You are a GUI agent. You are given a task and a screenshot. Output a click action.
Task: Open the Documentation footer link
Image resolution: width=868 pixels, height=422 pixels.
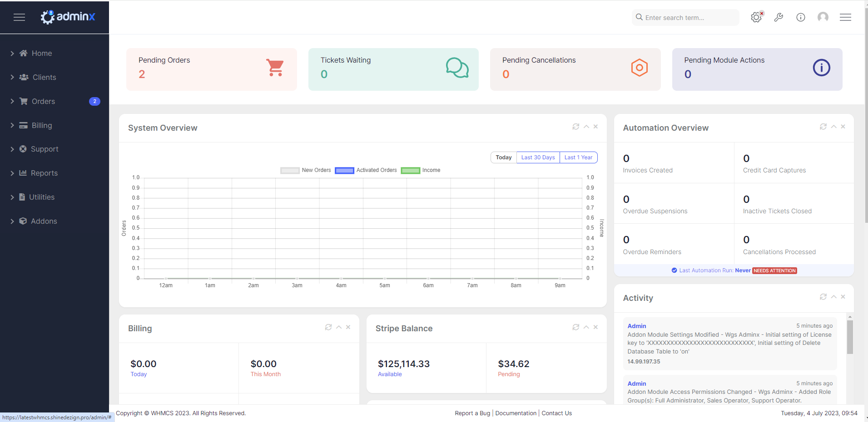tap(516, 413)
